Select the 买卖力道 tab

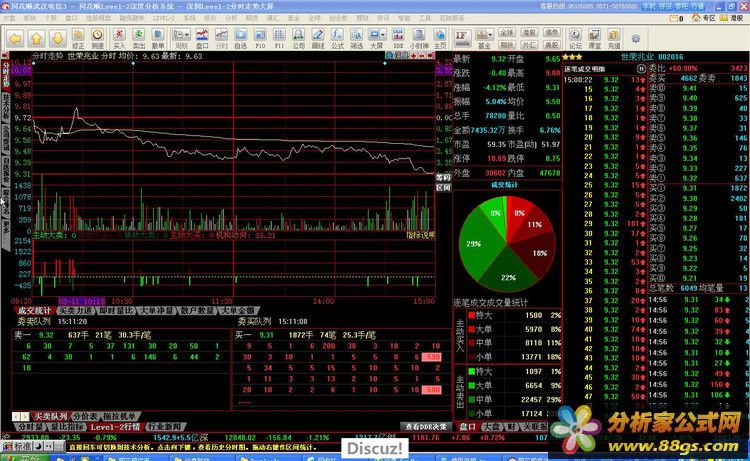(x=75, y=311)
